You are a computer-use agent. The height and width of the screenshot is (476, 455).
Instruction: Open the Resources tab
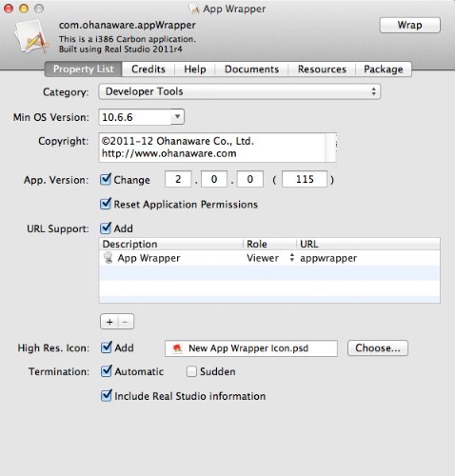point(322,69)
